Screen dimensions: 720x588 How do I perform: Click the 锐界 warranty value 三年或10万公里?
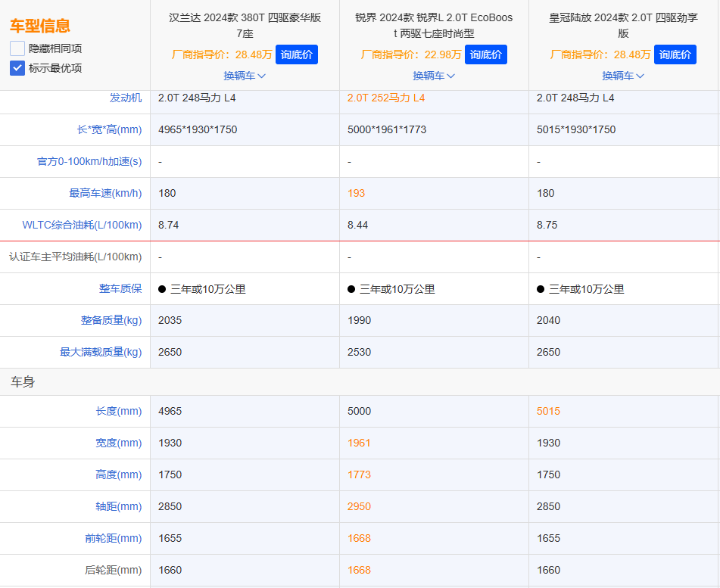397,289
